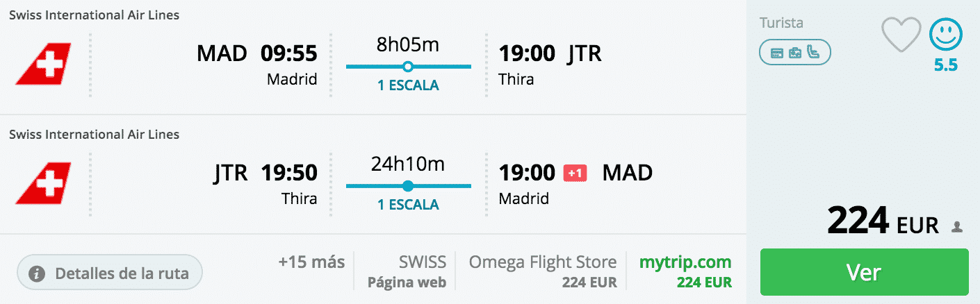Click the Swiss logo on the outbound flight
The height and width of the screenshot is (304, 980).
click(x=43, y=64)
